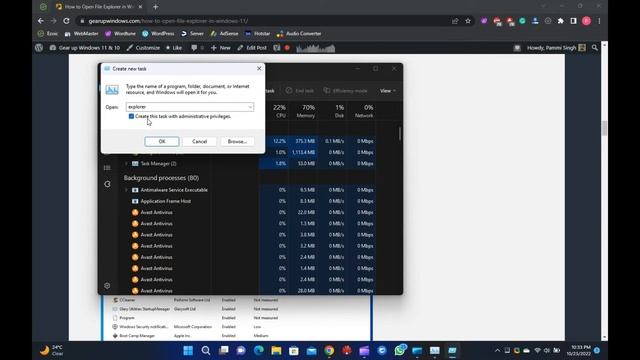Open the dropdown arrow of the Open field
This screenshot has height=360, width=640.
tap(250, 107)
